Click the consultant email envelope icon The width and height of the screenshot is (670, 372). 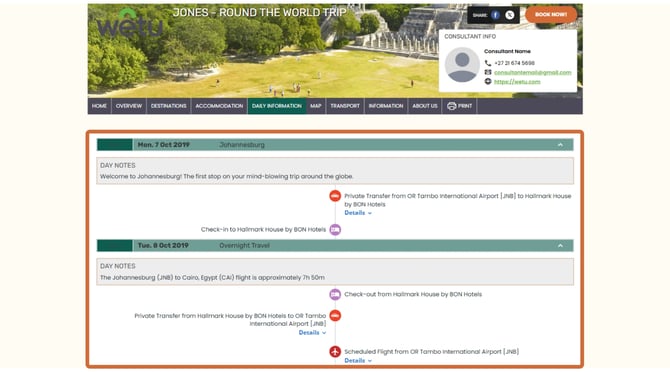(x=488, y=72)
